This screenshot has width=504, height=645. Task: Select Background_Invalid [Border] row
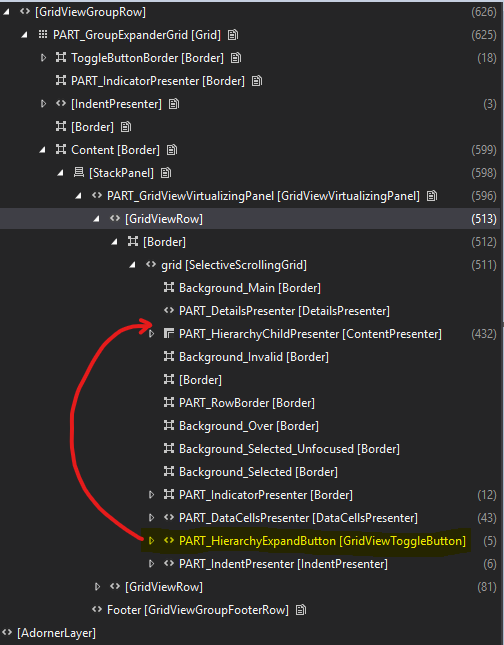pyautogui.click(x=250, y=357)
